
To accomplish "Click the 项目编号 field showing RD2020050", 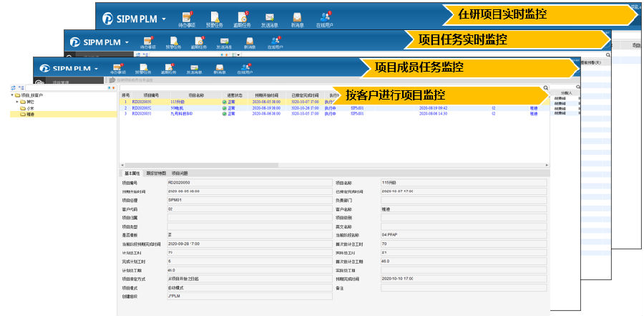I will (x=249, y=182).
